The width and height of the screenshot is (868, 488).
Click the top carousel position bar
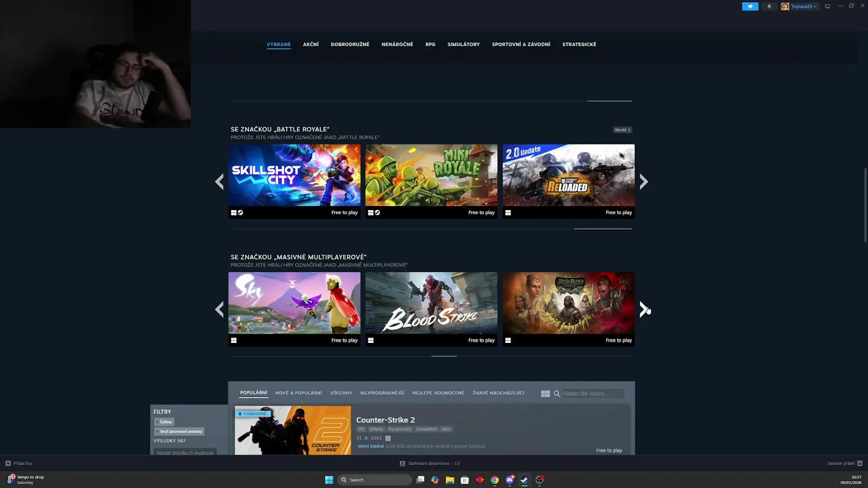(x=609, y=101)
